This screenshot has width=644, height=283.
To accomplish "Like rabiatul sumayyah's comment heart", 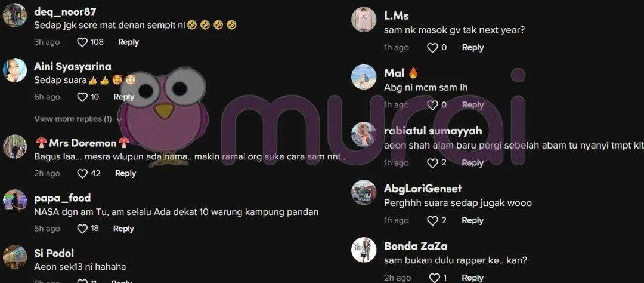I will pyautogui.click(x=432, y=163).
